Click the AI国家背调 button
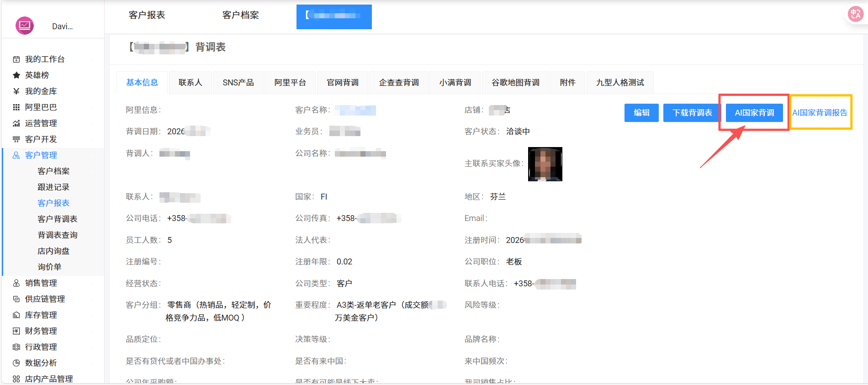Viewport: 868px width, 385px height. [x=754, y=113]
